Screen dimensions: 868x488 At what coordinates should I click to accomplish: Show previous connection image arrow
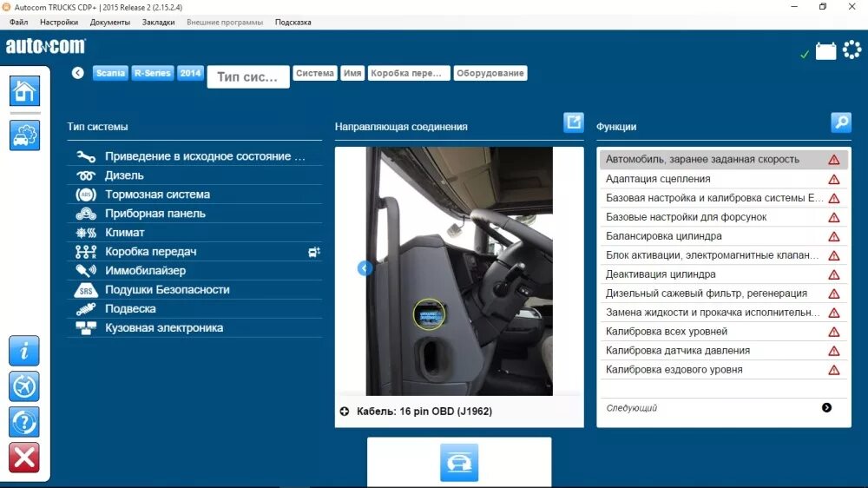(x=365, y=268)
